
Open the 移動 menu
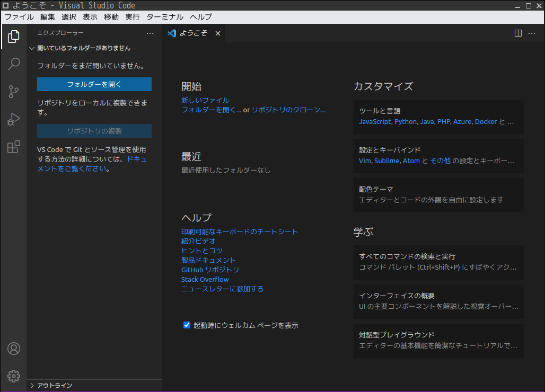coord(111,17)
